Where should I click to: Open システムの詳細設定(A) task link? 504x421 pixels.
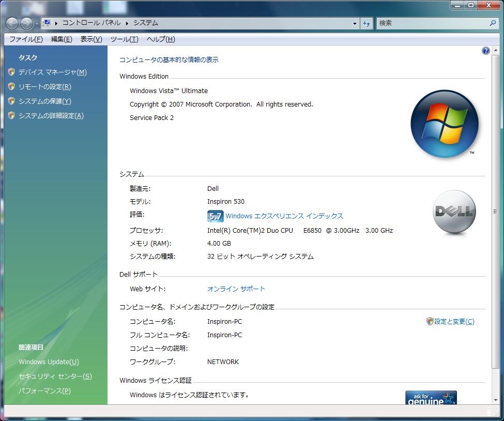(51, 116)
